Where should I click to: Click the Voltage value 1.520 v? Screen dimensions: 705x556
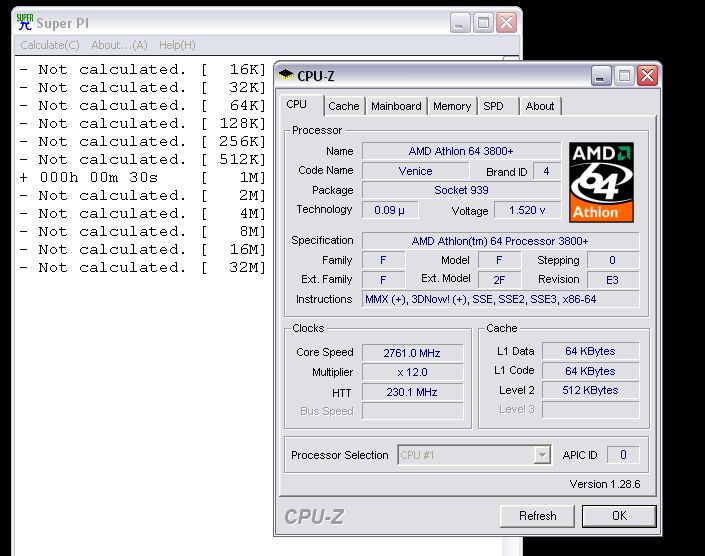click(527, 210)
